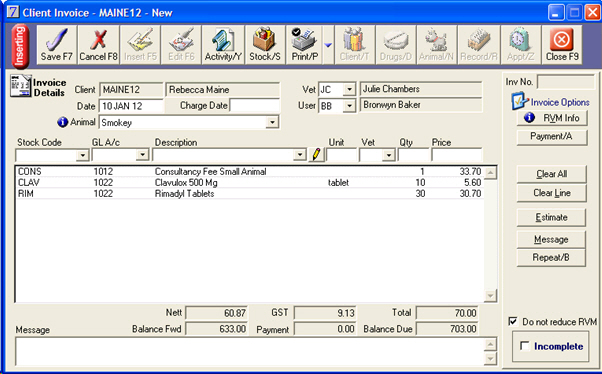Open the line-item Vet dropdown arrow

(x=389, y=155)
